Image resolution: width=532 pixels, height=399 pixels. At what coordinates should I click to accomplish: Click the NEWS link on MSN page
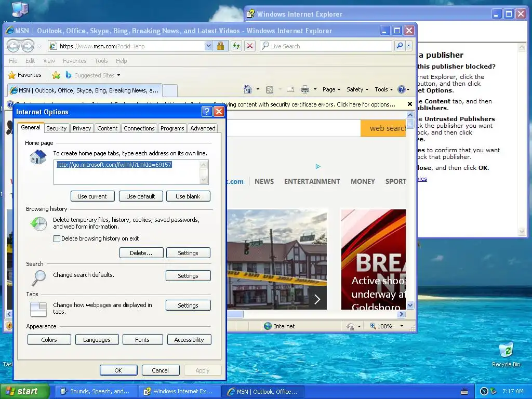[264, 181]
